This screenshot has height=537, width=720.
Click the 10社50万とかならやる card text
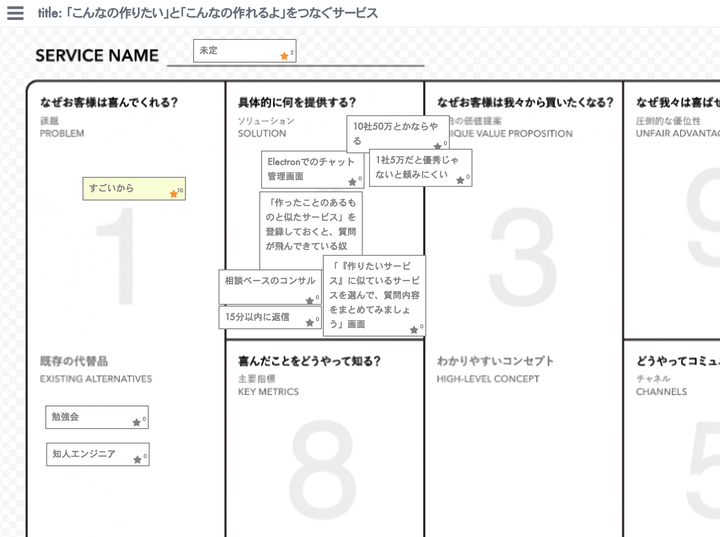tap(395, 133)
